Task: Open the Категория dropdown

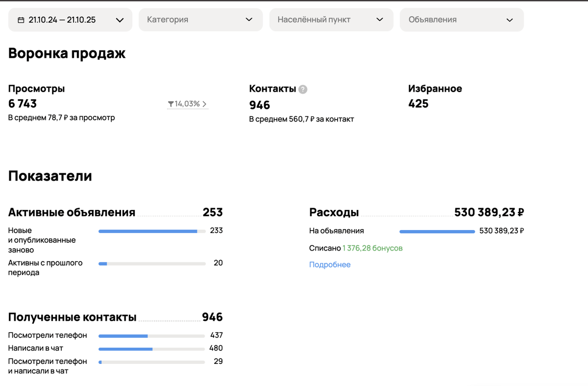Action: click(x=201, y=20)
